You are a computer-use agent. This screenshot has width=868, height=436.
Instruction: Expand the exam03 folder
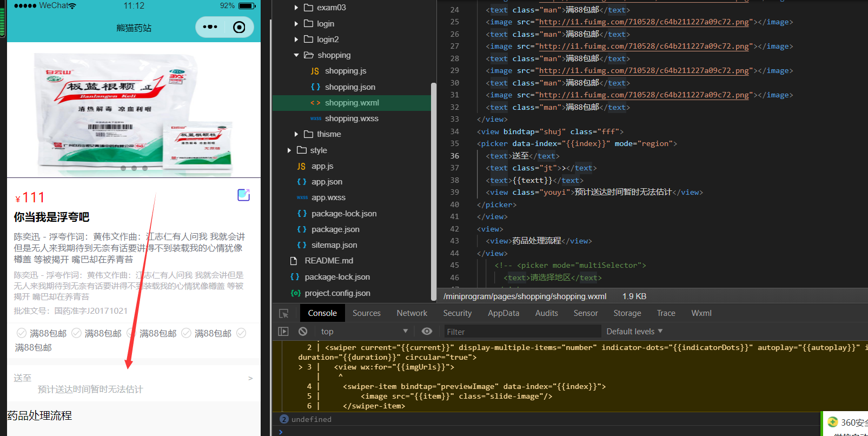[296, 8]
